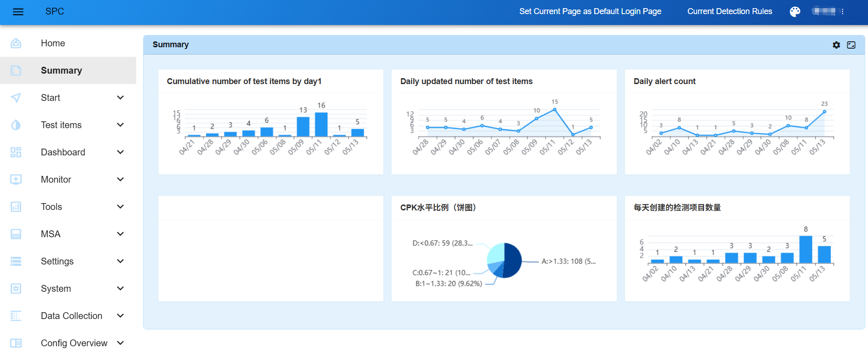Image resolution: width=868 pixels, height=359 pixels.
Task: Click the Monitor screen icon
Action: [16, 179]
